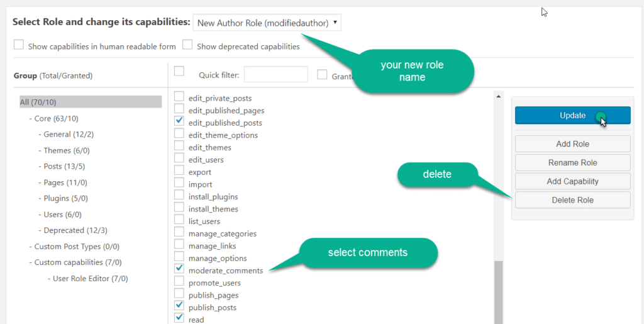Enable Show deprecated capabilities checkbox
Screen dimensions: 644x324
tap(187, 44)
